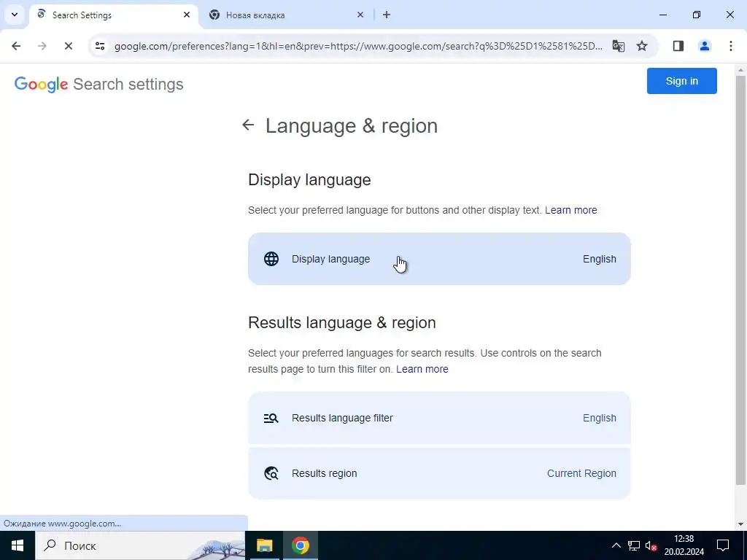Close the Search Settings tab
The width and height of the screenshot is (747, 560).
(187, 15)
